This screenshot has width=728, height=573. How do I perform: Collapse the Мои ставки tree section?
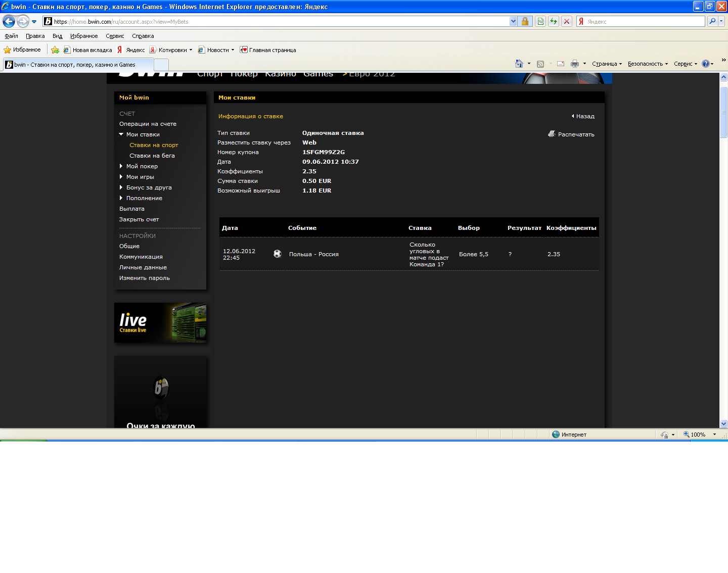pyautogui.click(x=121, y=134)
